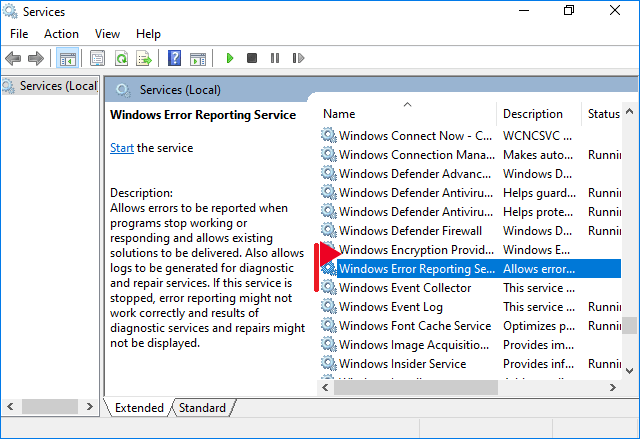Open the Help menu
This screenshot has width=640, height=439.
(148, 34)
